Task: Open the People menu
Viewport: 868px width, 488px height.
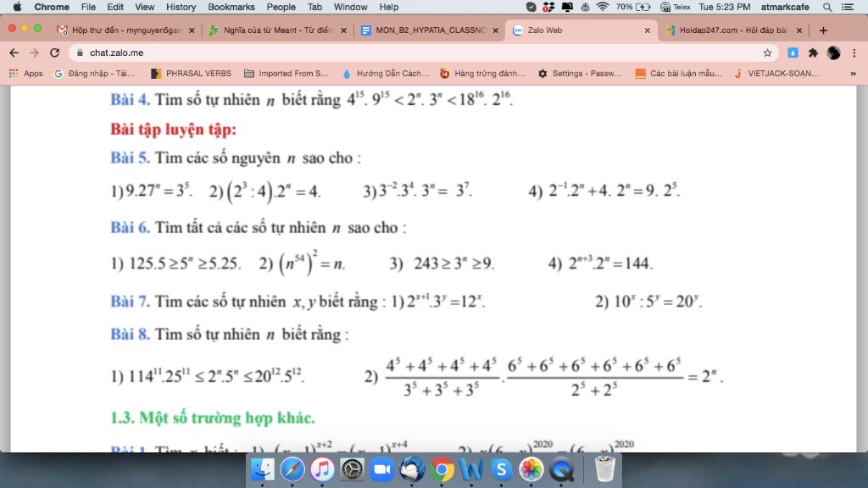Action: click(x=281, y=7)
